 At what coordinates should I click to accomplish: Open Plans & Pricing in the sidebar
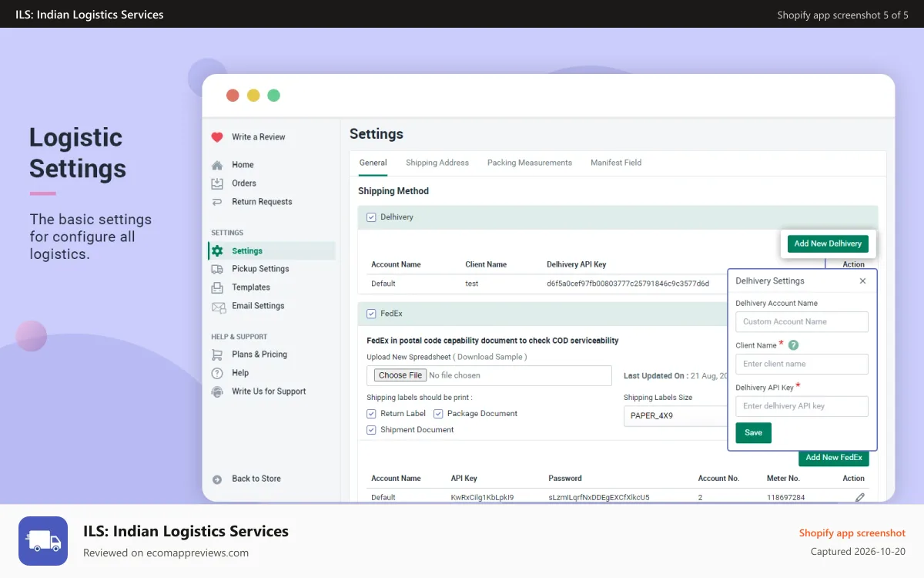pos(259,355)
